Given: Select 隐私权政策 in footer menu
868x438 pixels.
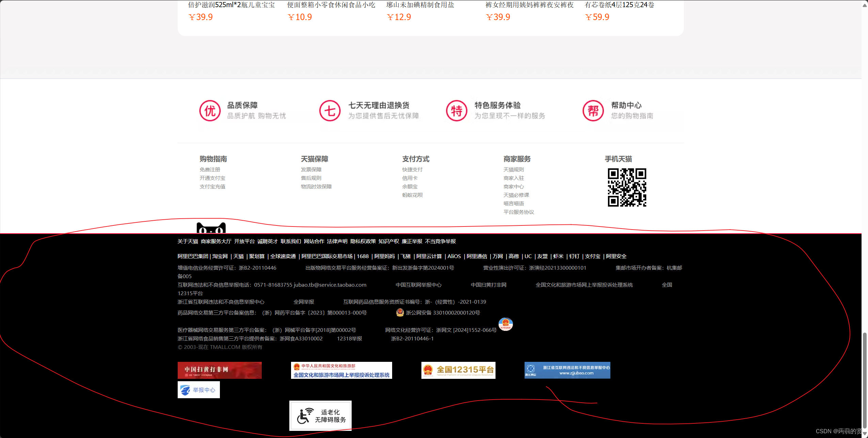Looking at the screenshot, I should click(363, 241).
